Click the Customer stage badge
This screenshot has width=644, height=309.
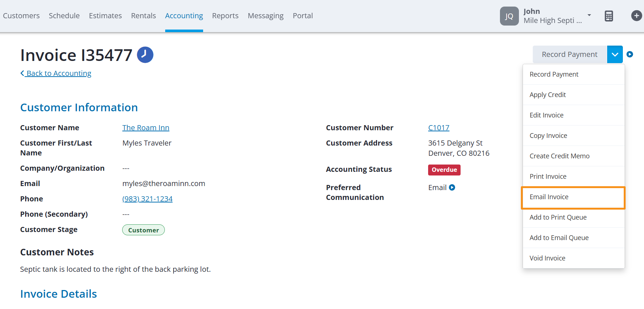pyautogui.click(x=143, y=230)
